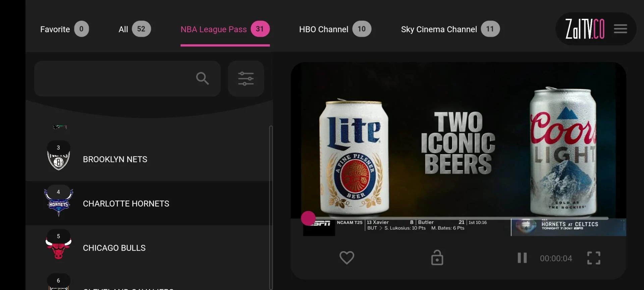Toggle the player lock icon
The height and width of the screenshot is (290, 644).
pyautogui.click(x=437, y=257)
